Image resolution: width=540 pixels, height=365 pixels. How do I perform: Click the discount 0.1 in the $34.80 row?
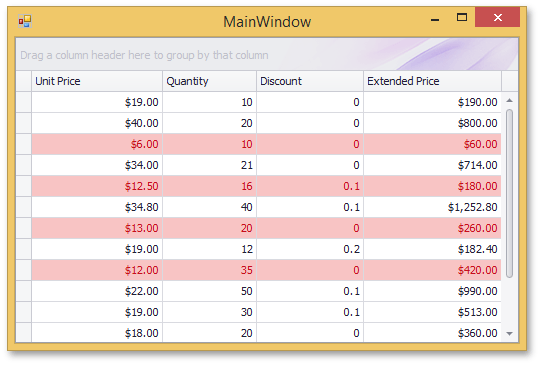click(x=310, y=207)
